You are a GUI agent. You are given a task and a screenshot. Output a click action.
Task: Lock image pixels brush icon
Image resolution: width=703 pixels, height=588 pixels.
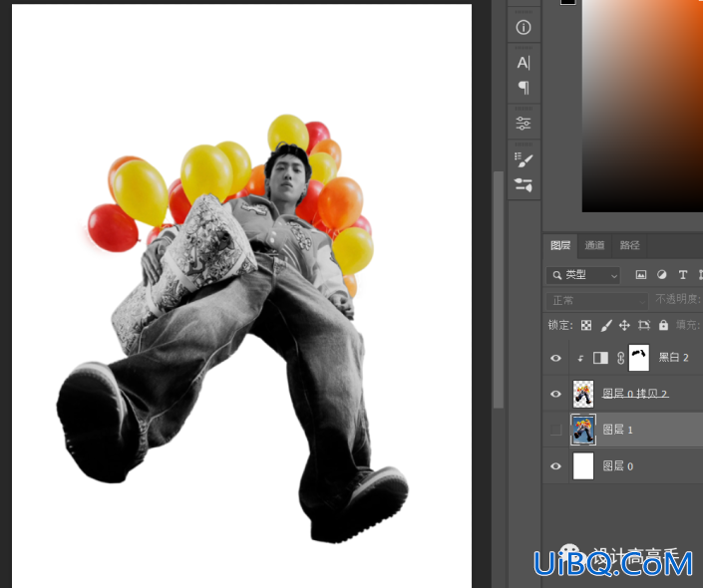tap(606, 325)
